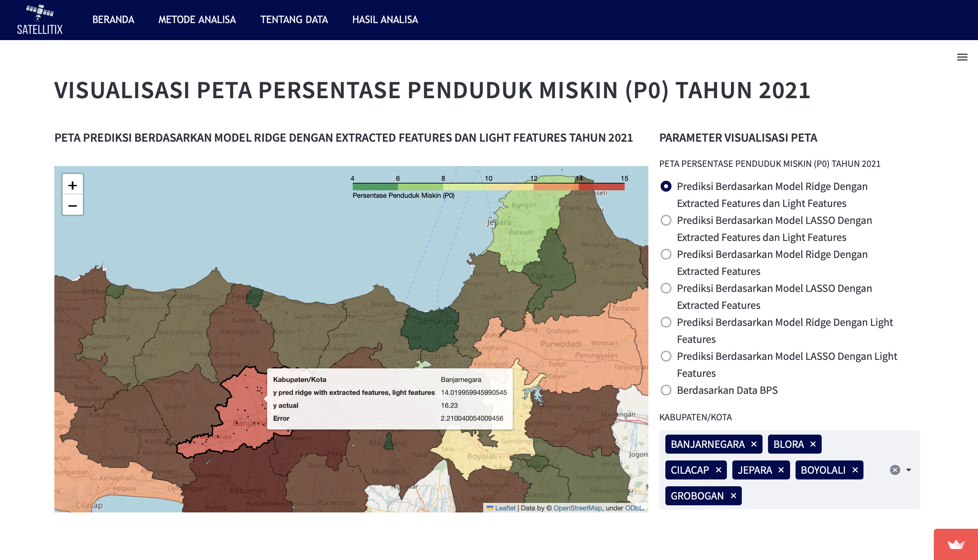Image resolution: width=978 pixels, height=560 pixels.
Task: Remove the CILACAP tag
Action: pyautogui.click(x=718, y=470)
